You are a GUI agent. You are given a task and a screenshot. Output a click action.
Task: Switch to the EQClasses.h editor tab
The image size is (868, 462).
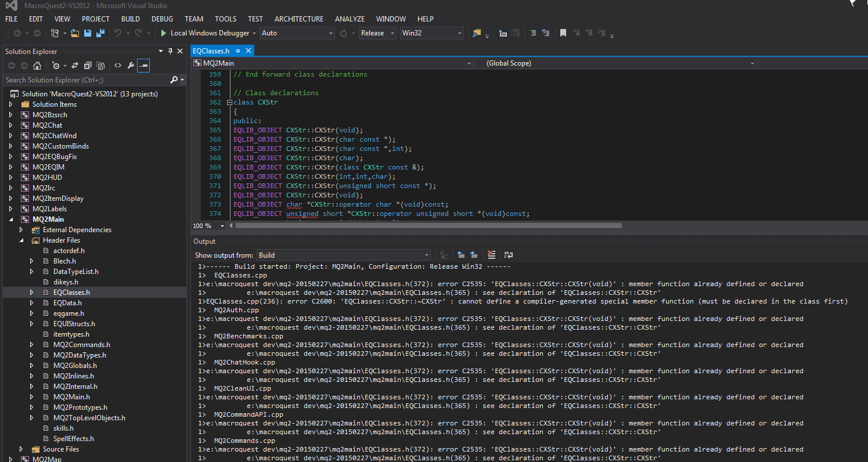coord(211,51)
